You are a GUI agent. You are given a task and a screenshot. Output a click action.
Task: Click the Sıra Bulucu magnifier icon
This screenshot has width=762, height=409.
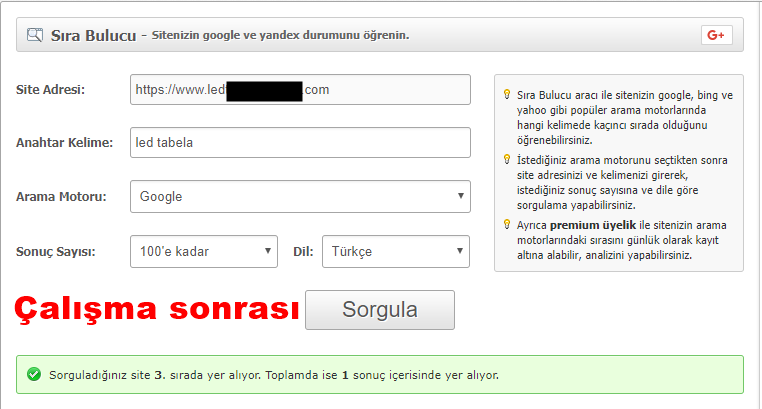[35, 35]
